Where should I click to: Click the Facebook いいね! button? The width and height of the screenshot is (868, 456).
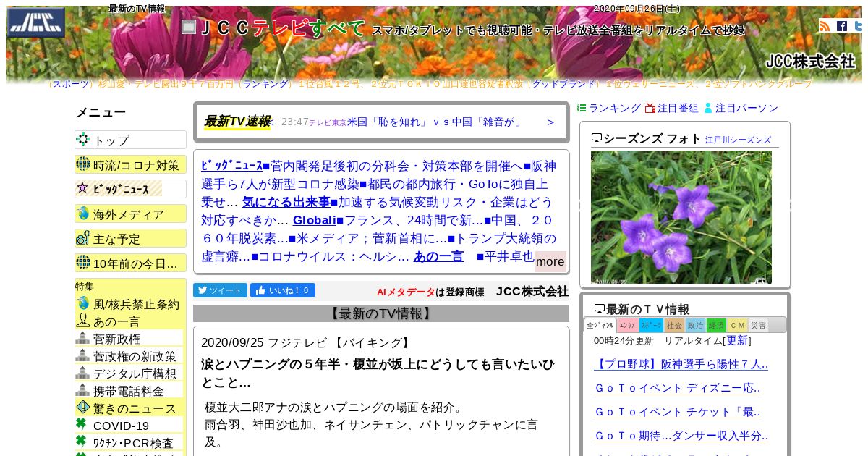tap(283, 290)
